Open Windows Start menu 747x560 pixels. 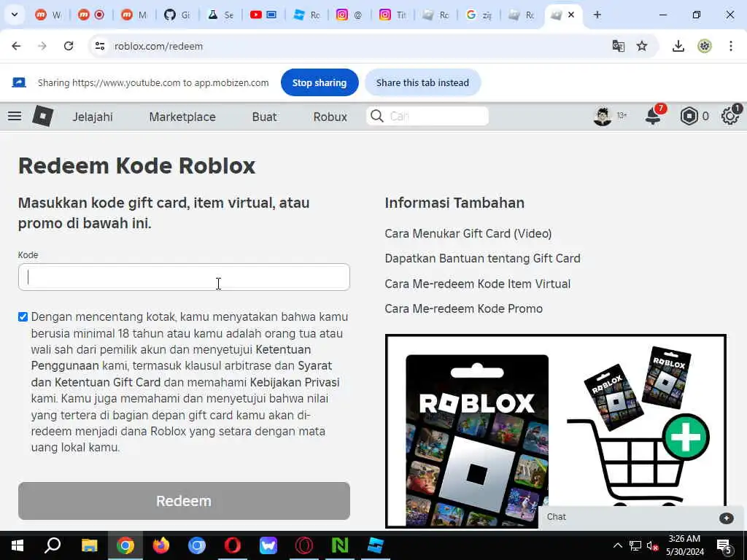point(18,545)
